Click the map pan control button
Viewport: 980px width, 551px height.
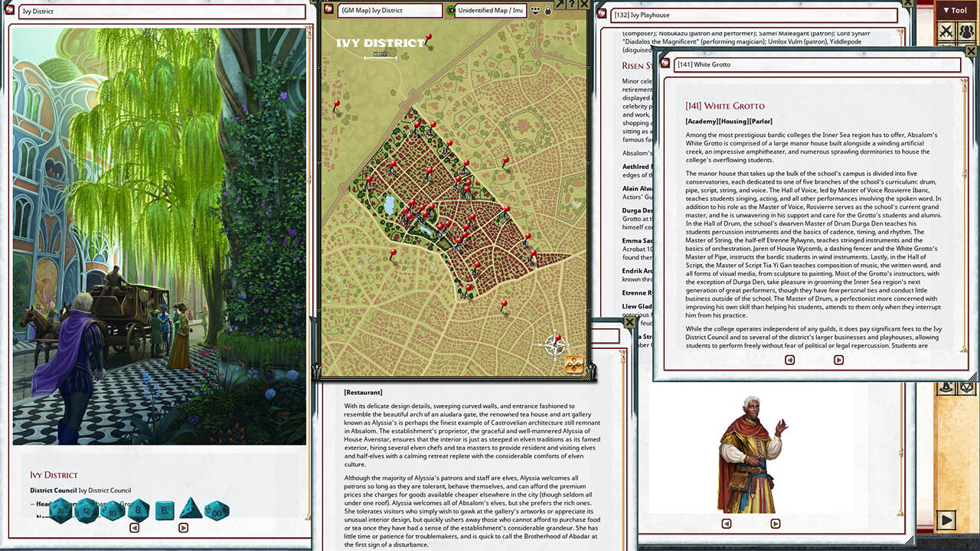tap(574, 365)
